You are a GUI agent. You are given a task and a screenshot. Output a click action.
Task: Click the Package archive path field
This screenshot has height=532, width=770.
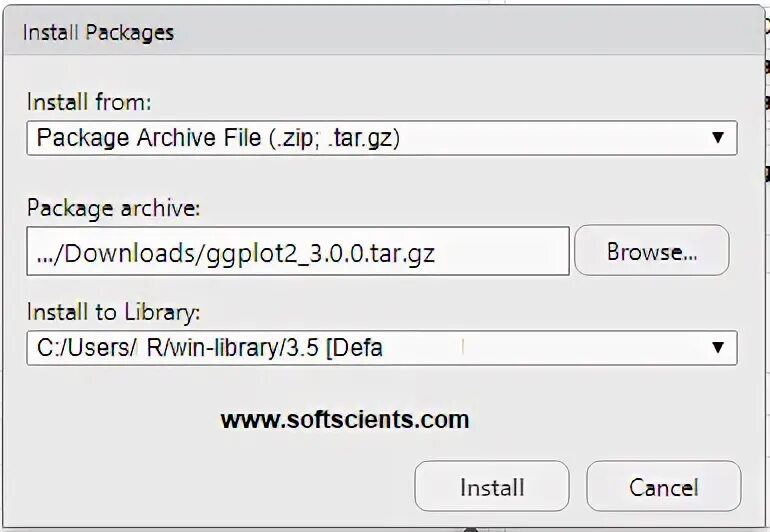click(298, 252)
